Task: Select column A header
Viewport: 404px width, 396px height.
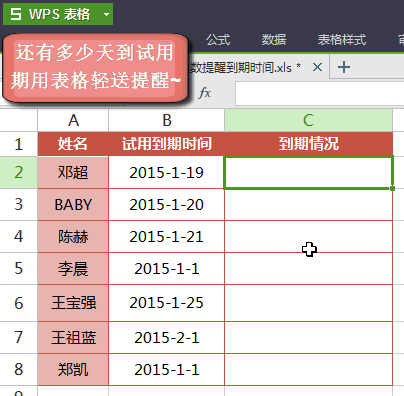Action: [x=73, y=120]
